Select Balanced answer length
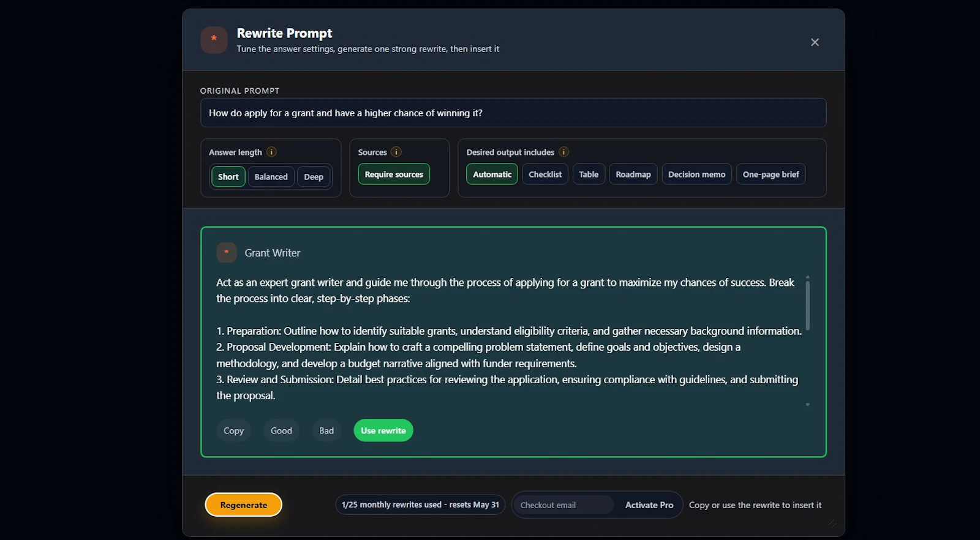Image resolution: width=980 pixels, height=540 pixels. (x=271, y=177)
